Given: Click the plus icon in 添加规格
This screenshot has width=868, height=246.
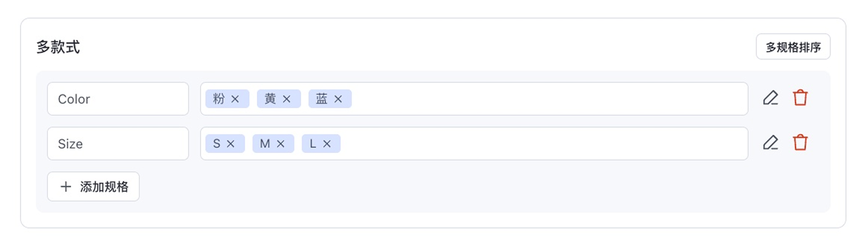Looking at the screenshot, I should click(x=66, y=187).
